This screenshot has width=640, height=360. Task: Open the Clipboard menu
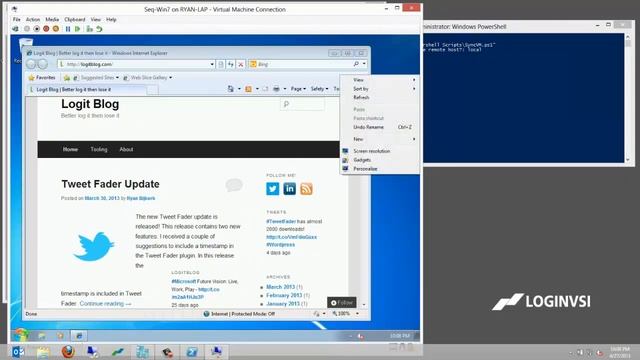tap(75, 19)
